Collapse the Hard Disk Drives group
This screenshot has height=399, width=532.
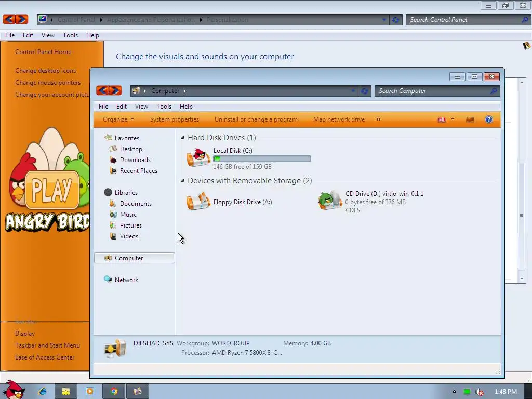(182, 137)
